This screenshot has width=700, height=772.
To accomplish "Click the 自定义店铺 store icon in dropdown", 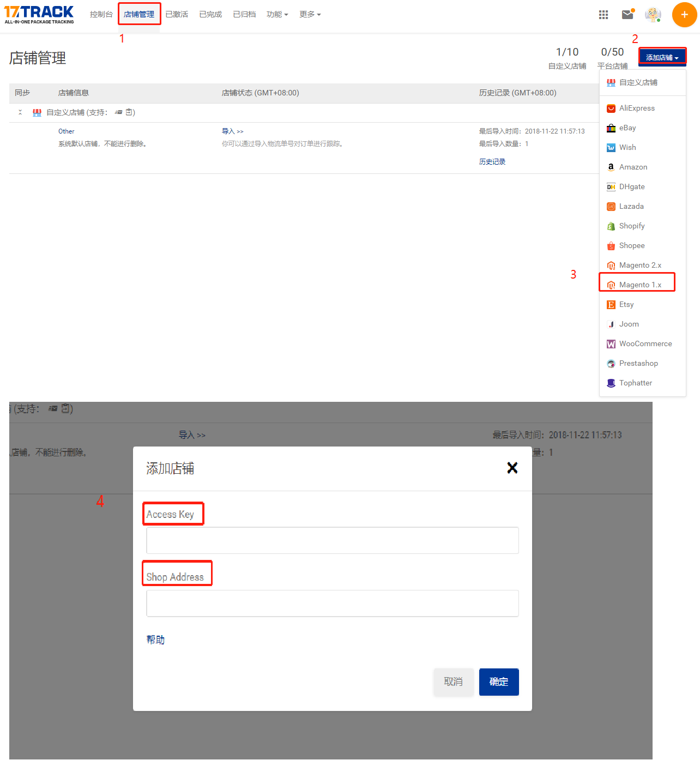I will (x=611, y=83).
